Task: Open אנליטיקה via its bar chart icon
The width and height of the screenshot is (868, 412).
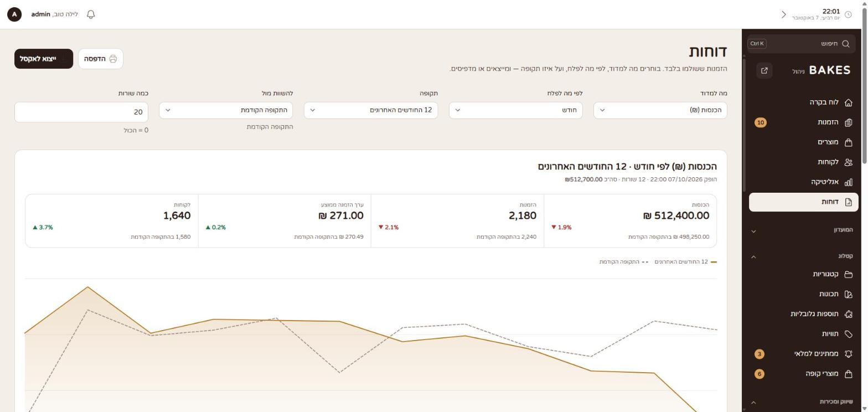Action: pos(849,182)
